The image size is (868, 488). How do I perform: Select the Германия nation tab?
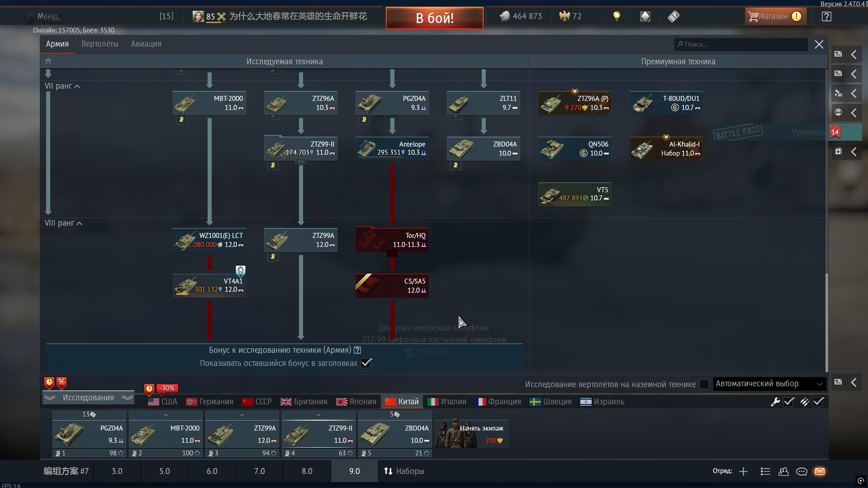210,402
